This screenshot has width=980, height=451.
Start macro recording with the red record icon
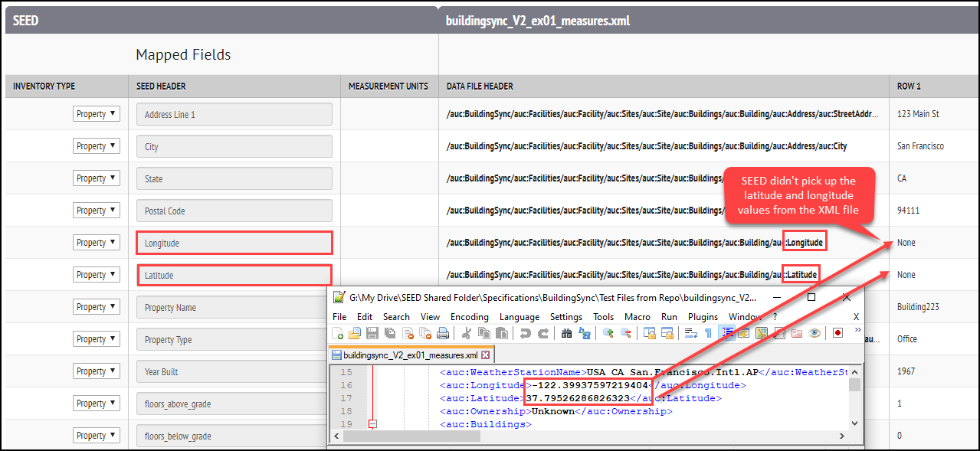click(837, 333)
